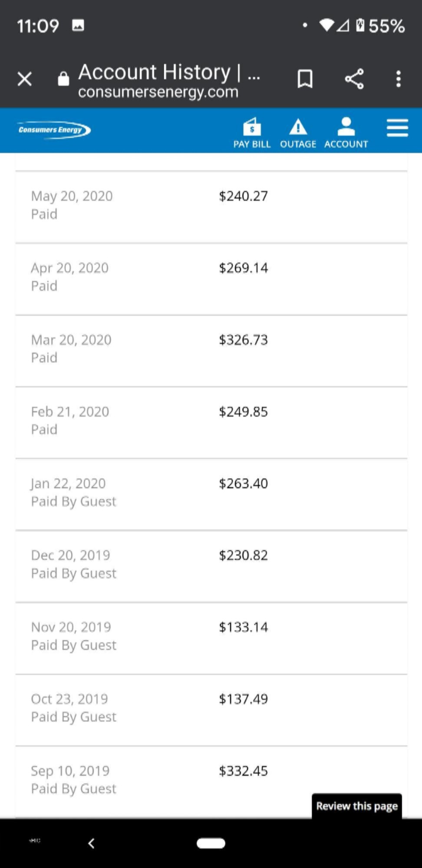The image size is (422, 868).
Task: Open the Jan 22, 2020 guest payment
Action: pos(211,494)
